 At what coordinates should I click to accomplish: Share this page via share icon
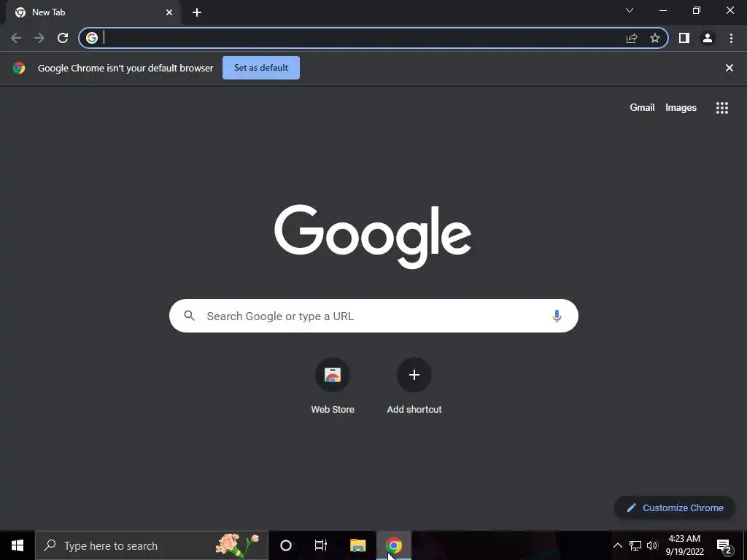(632, 38)
